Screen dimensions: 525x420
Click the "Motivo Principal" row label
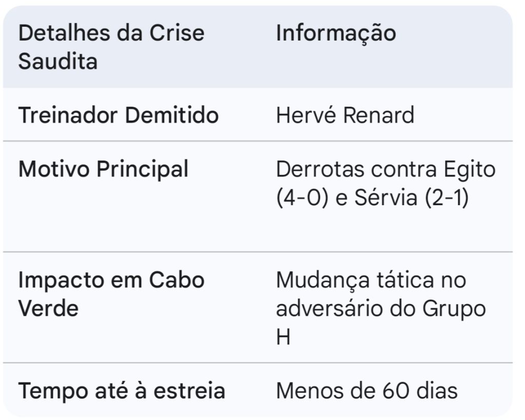click(103, 169)
